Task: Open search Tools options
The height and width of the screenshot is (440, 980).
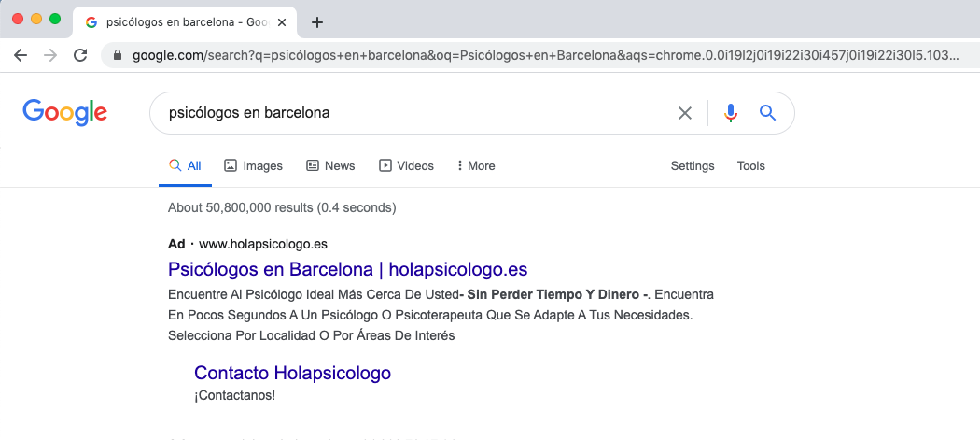Action: pyautogui.click(x=750, y=165)
